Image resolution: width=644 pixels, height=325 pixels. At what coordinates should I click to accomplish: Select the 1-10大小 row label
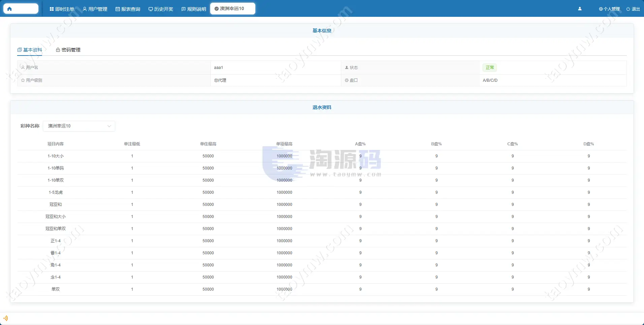tap(56, 156)
